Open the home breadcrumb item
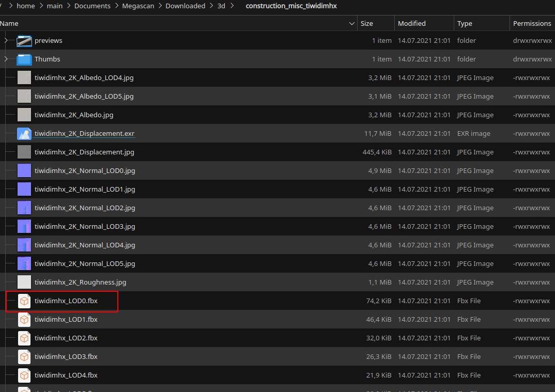The width and height of the screenshot is (555, 392). pos(25,6)
